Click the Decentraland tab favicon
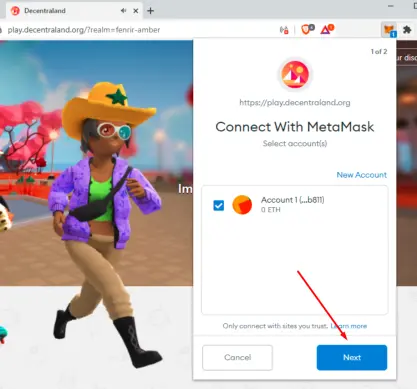This screenshot has height=389, width=417. pyautogui.click(x=15, y=11)
